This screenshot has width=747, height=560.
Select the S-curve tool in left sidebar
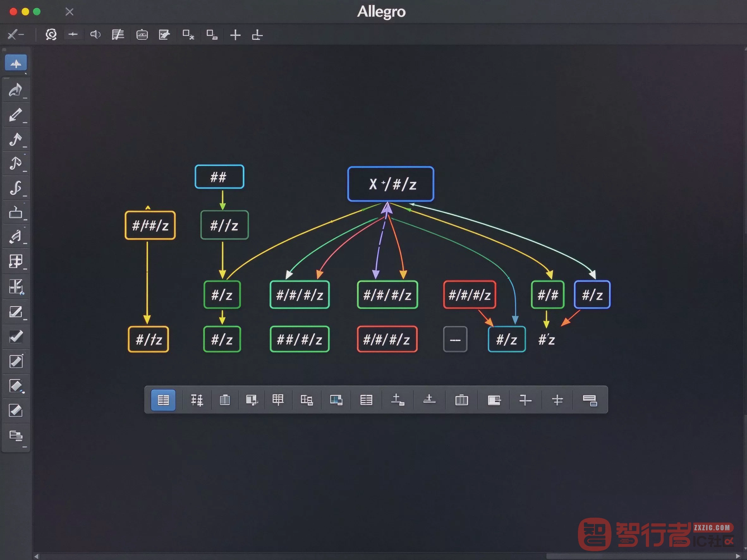coord(15,188)
